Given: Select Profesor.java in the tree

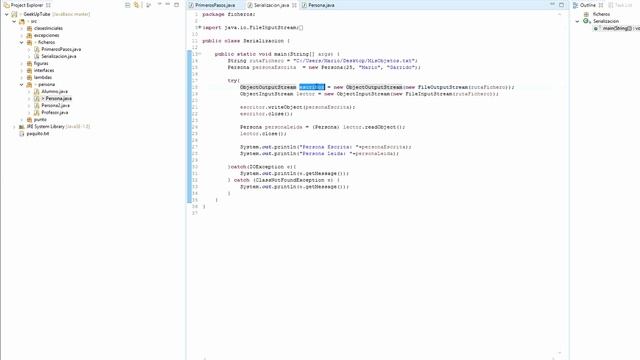Looking at the screenshot, I should 55,112.
